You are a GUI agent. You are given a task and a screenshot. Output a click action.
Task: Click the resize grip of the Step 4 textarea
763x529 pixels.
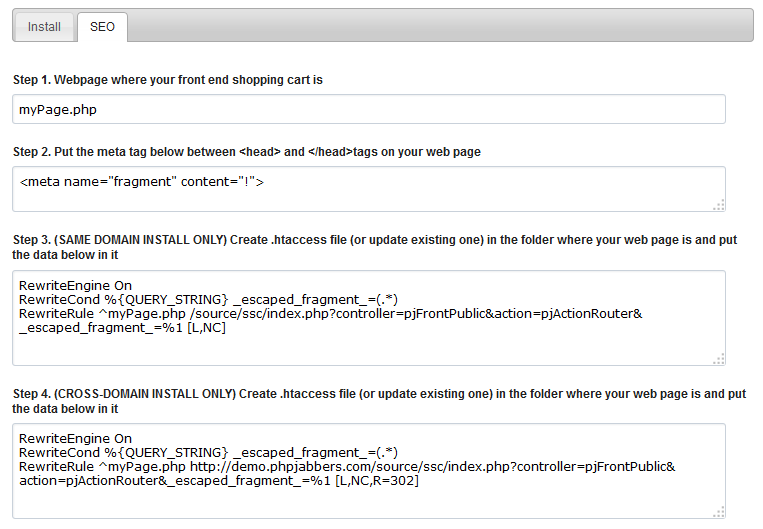click(719, 512)
